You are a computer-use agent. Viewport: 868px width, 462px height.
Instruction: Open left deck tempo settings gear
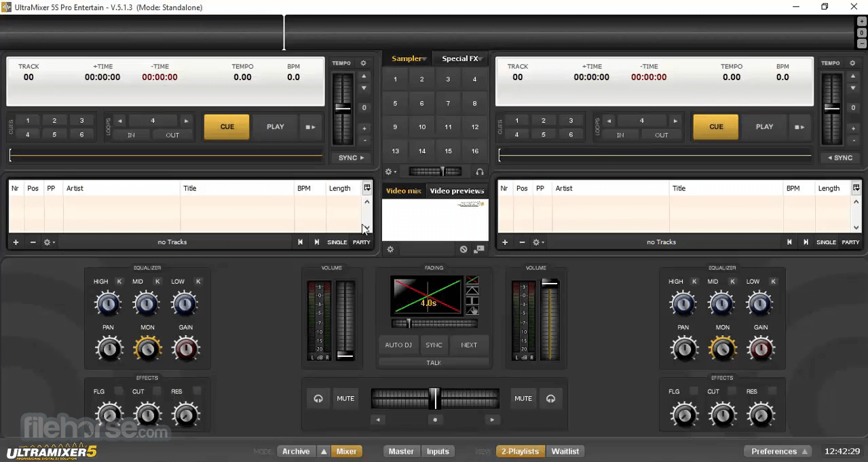click(363, 63)
